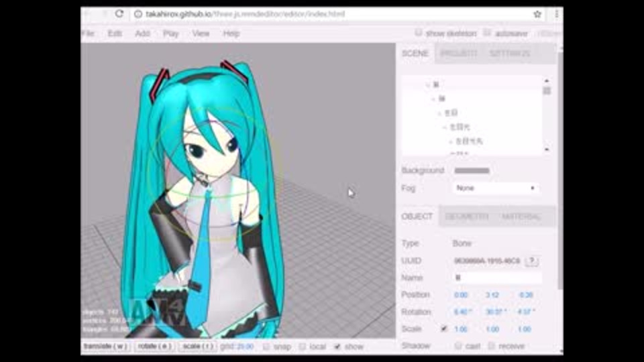Select the Rotation X value field
Screen dimensions: 644x362
[x=462, y=312]
